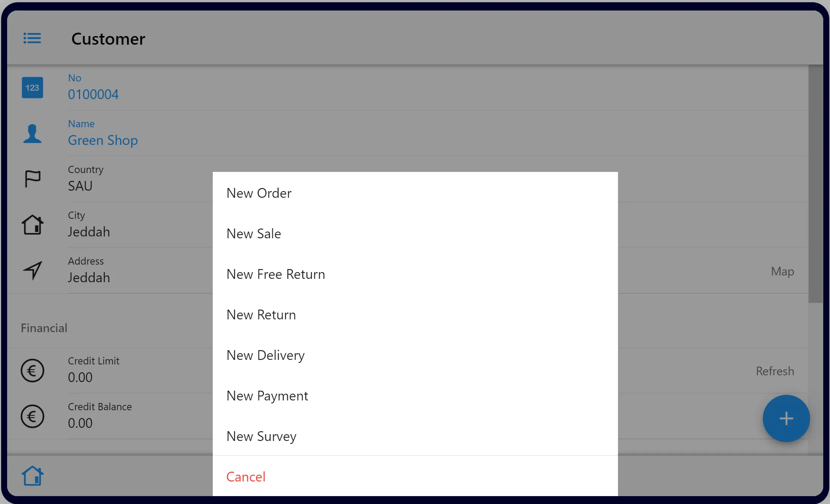Select New Survey from the menu
This screenshot has width=830, height=504.
(x=262, y=436)
